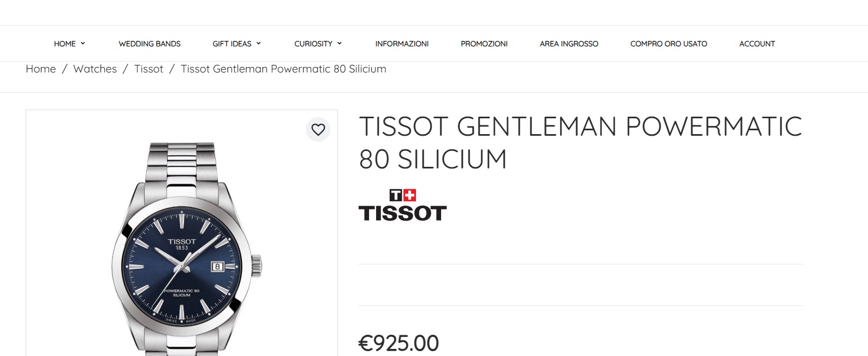
Task: Open the INFORMAZIONI menu item
Action: pyautogui.click(x=402, y=44)
